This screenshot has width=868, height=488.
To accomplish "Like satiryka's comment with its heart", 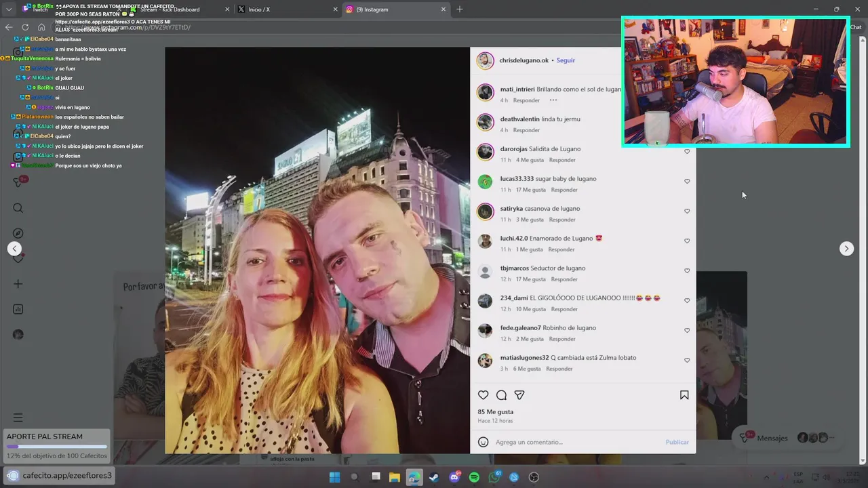I will pos(687,211).
